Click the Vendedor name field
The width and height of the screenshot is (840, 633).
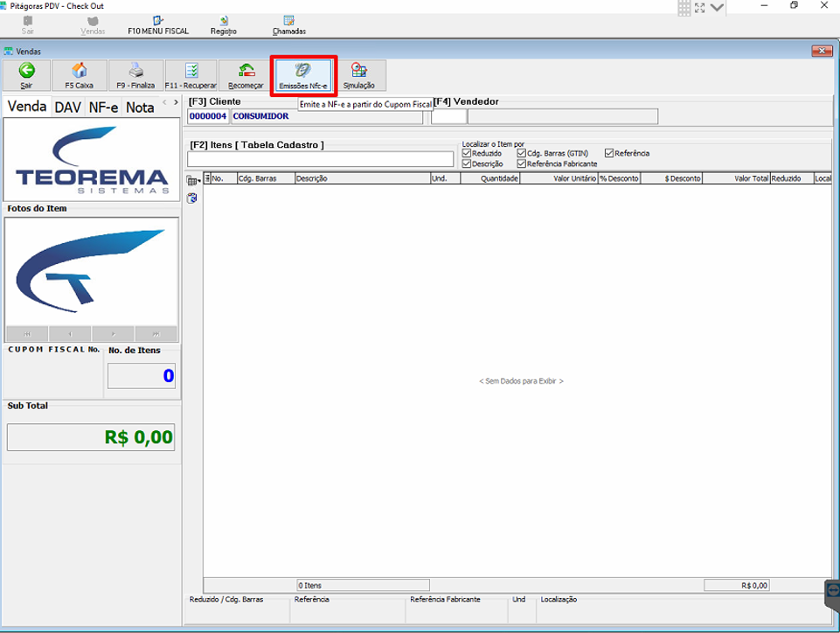pyautogui.click(x=563, y=116)
